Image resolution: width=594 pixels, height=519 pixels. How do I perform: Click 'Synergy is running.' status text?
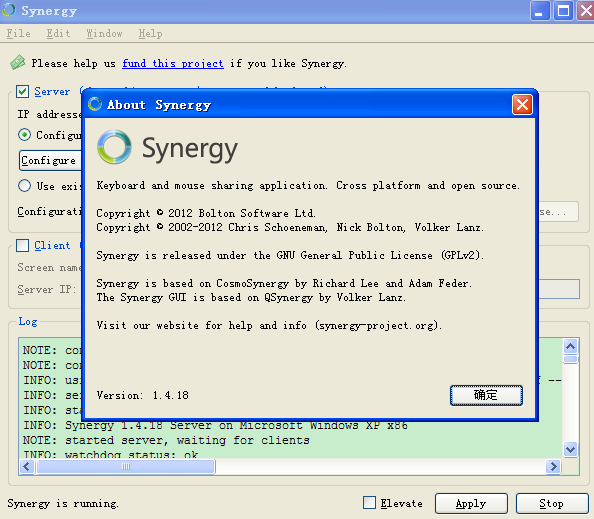point(63,503)
